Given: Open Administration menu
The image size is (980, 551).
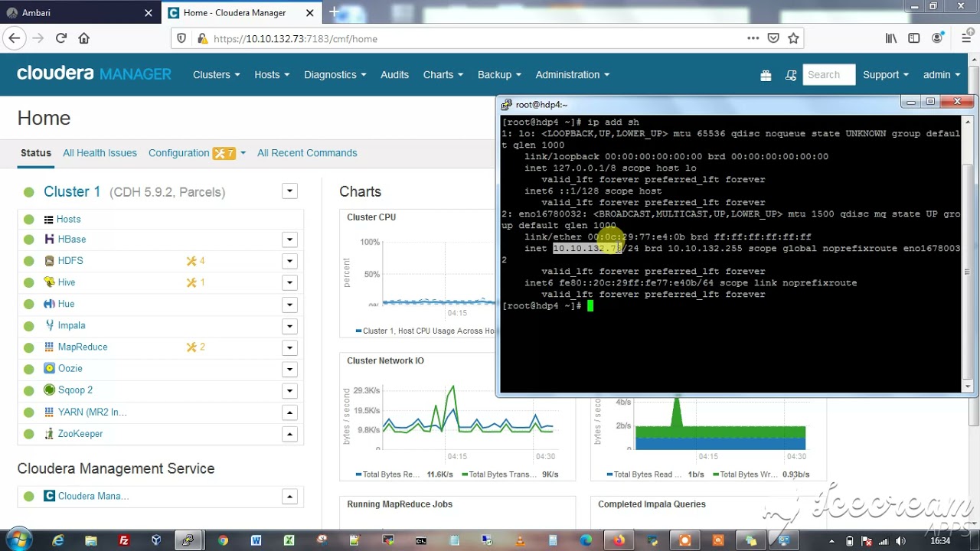Looking at the screenshot, I should point(573,74).
